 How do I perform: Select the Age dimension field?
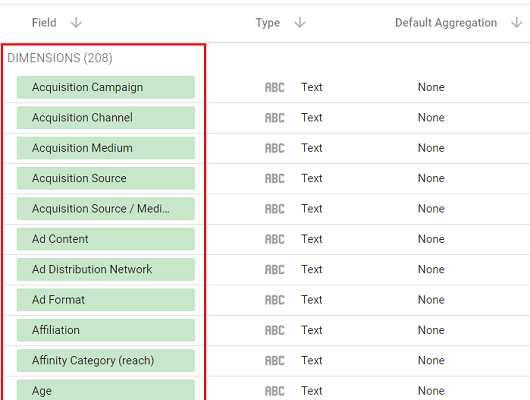[106, 390]
